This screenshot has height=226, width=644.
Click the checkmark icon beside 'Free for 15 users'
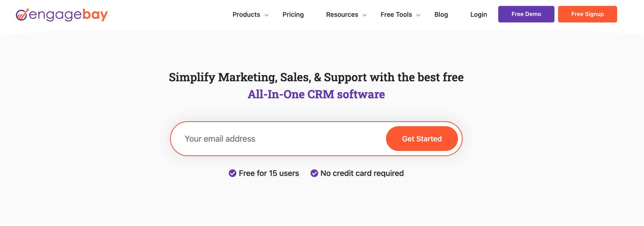pyautogui.click(x=233, y=173)
